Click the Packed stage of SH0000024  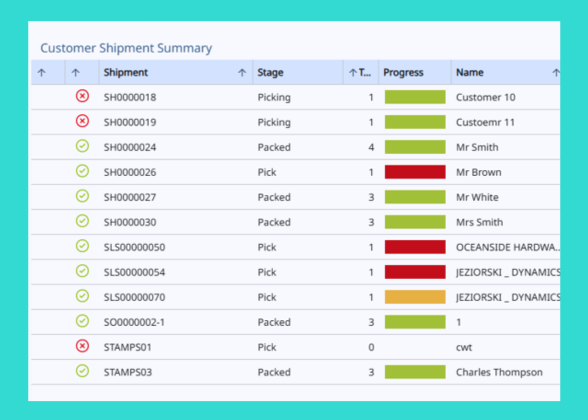click(274, 147)
